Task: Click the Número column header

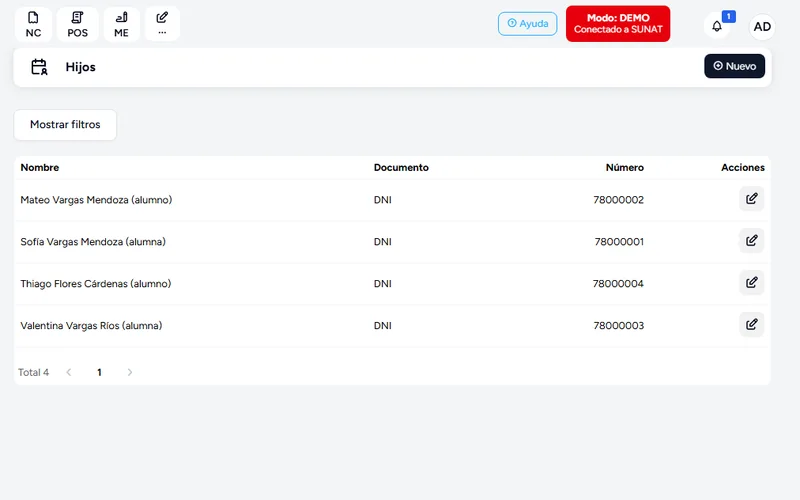Action: [624, 167]
